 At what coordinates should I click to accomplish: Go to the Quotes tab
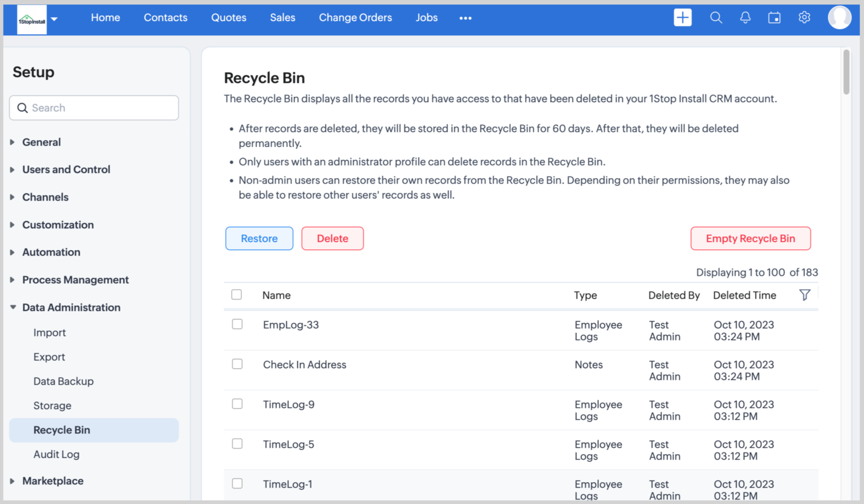tap(229, 18)
